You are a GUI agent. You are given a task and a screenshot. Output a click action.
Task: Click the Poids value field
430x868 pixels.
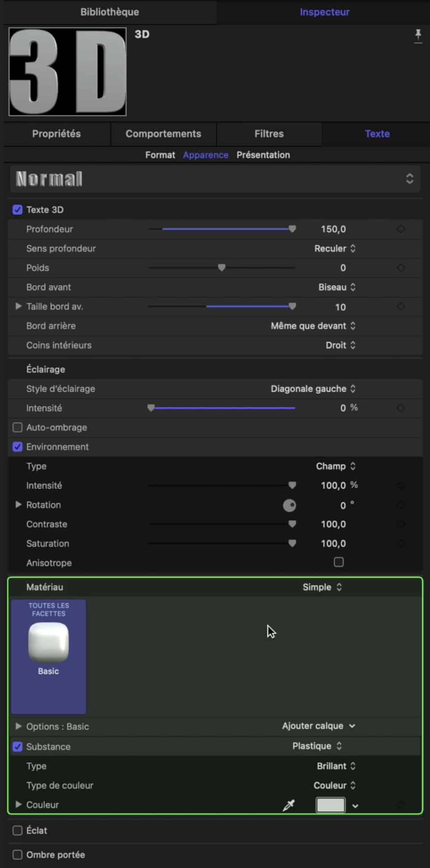pos(343,268)
